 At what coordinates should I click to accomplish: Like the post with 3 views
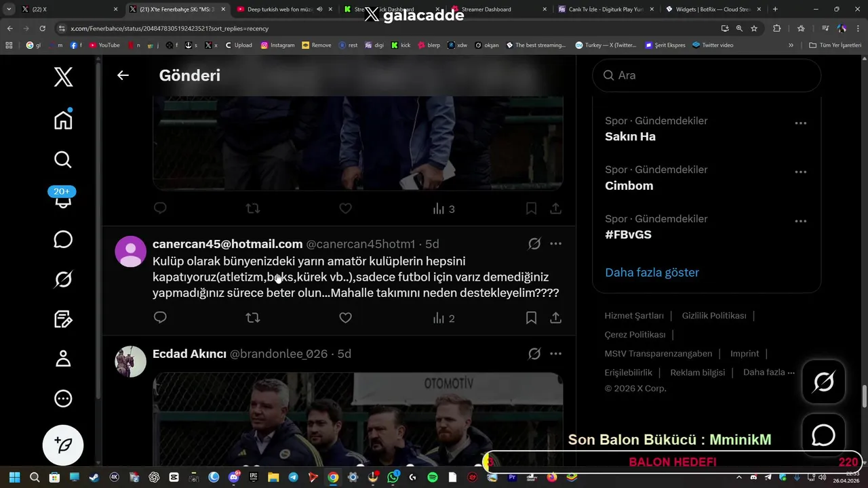[345, 208]
